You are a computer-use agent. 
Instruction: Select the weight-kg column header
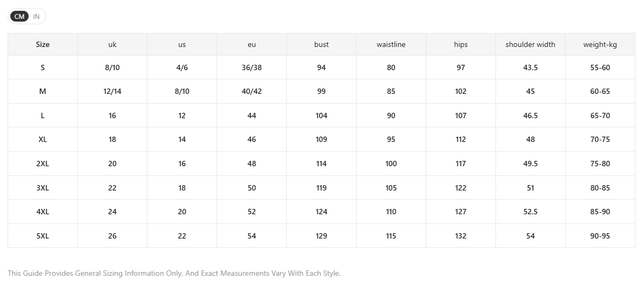(x=600, y=44)
